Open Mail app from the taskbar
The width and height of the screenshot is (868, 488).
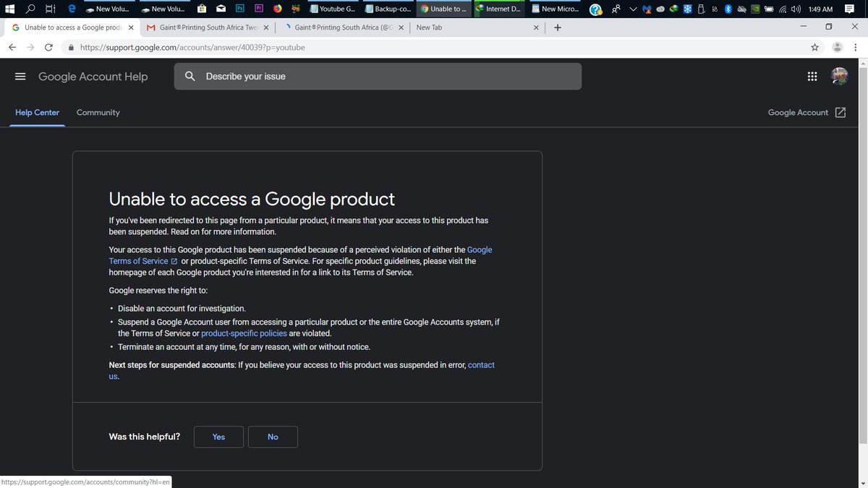tap(221, 9)
